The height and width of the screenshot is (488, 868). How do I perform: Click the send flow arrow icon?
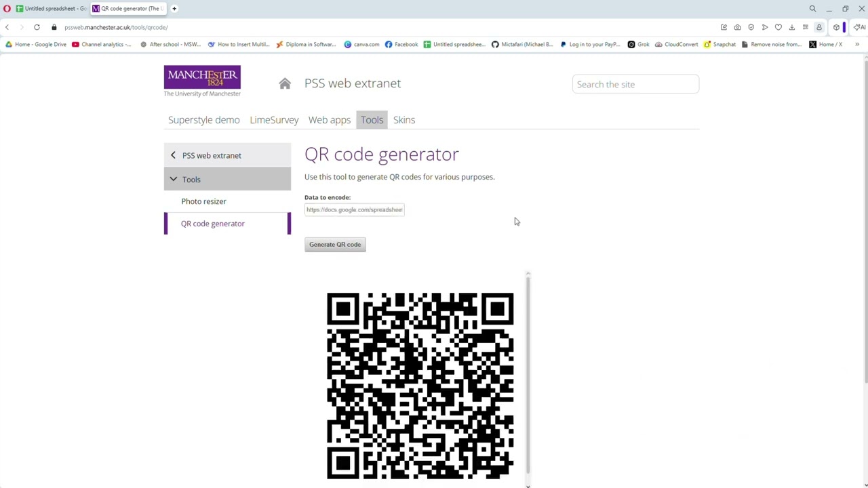764,27
